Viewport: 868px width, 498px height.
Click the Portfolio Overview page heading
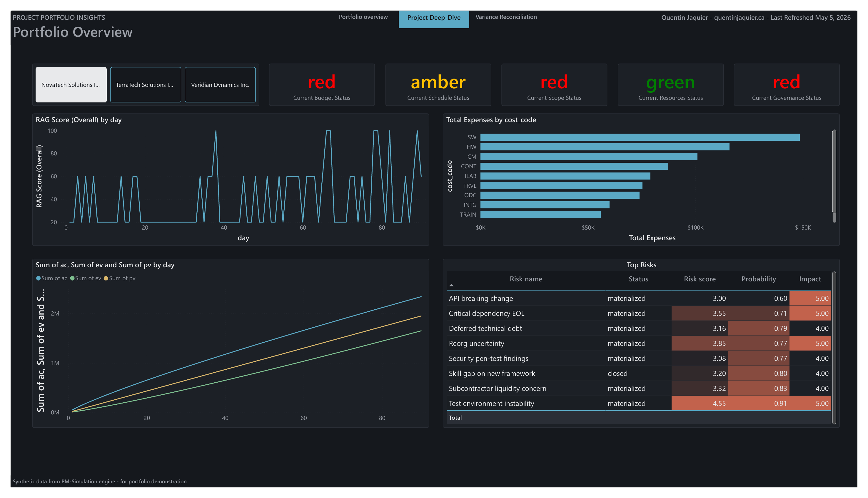(72, 32)
